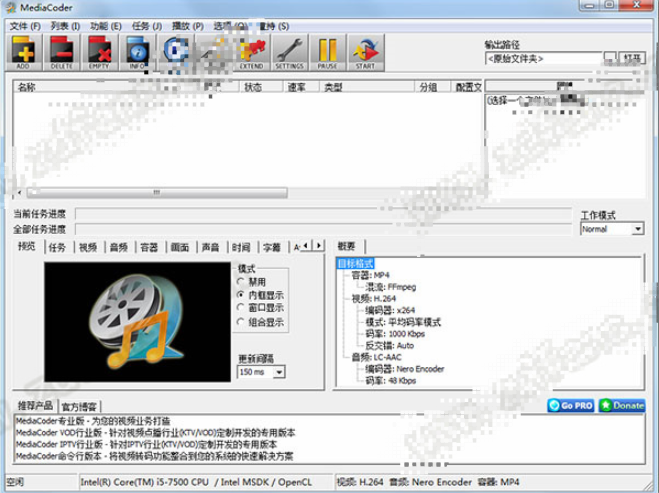
Task: Select the 容器: MP4 tree node
Action: (370, 275)
